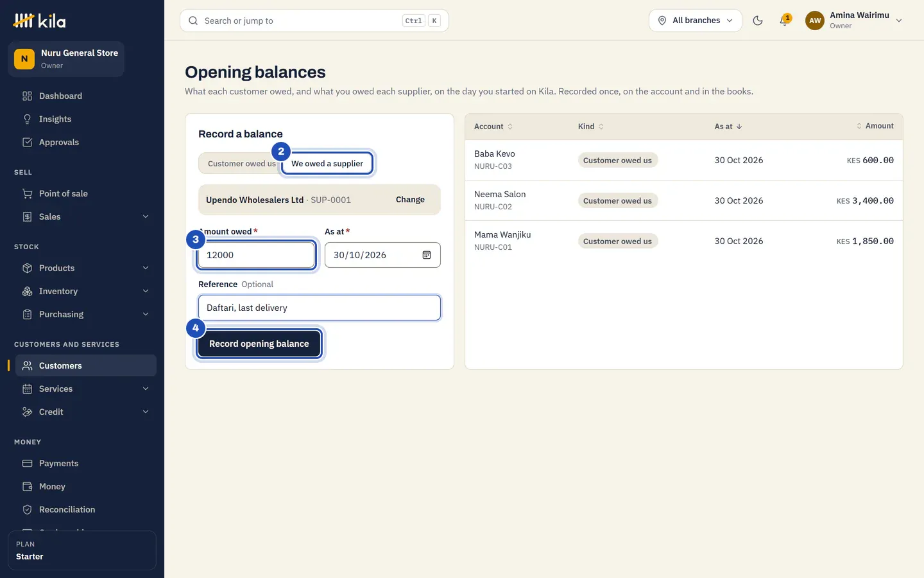Click the Search or jump to box
Screen dimensions: 924x578
point(314,21)
